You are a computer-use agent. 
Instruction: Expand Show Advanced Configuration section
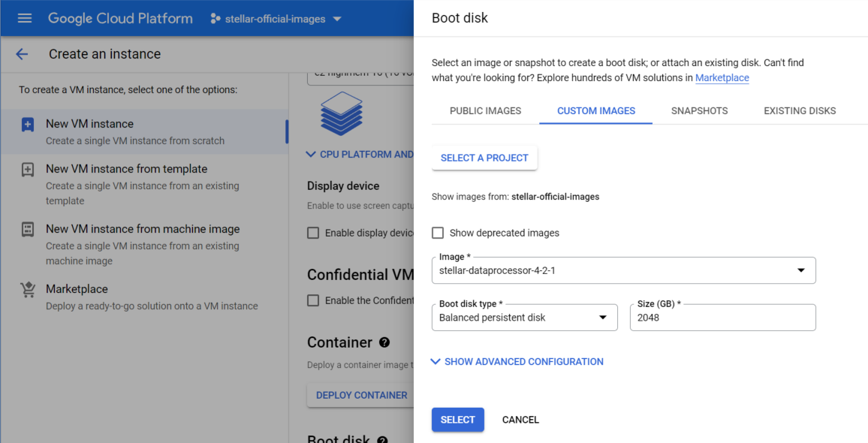click(517, 361)
